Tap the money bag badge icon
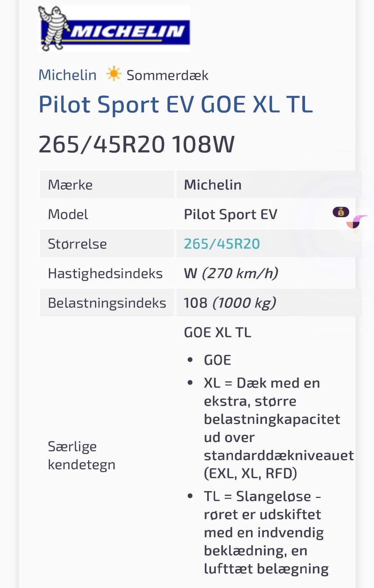374x588 pixels. [340, 212]
